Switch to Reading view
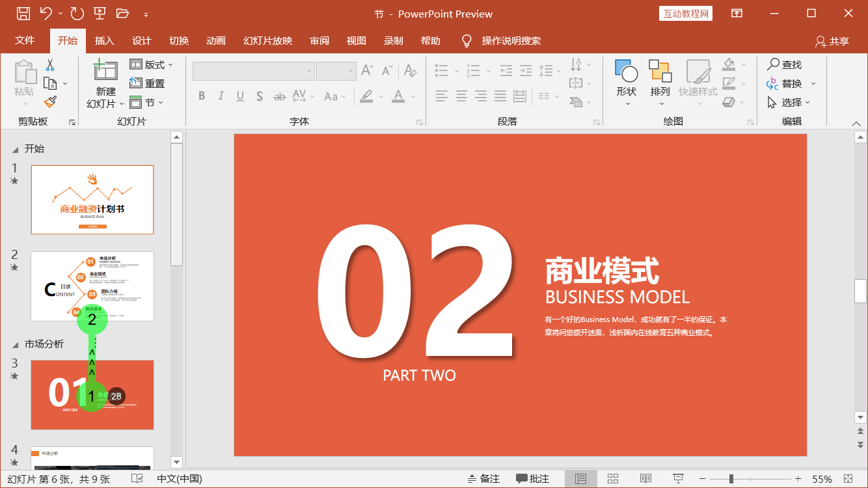 (645, 479)
